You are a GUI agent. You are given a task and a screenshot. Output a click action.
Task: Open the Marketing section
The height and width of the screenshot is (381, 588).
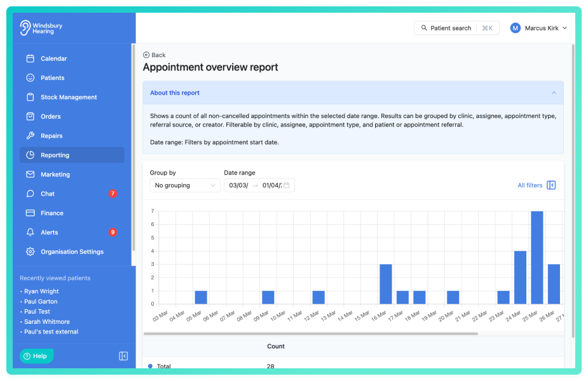point(72,174)
